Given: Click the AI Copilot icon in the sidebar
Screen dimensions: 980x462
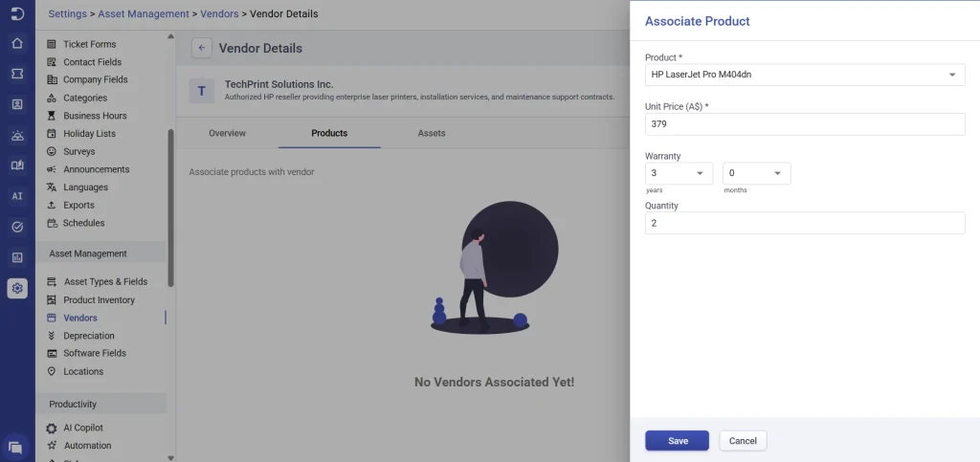Looking at the screenshot, I should point(52,429).
